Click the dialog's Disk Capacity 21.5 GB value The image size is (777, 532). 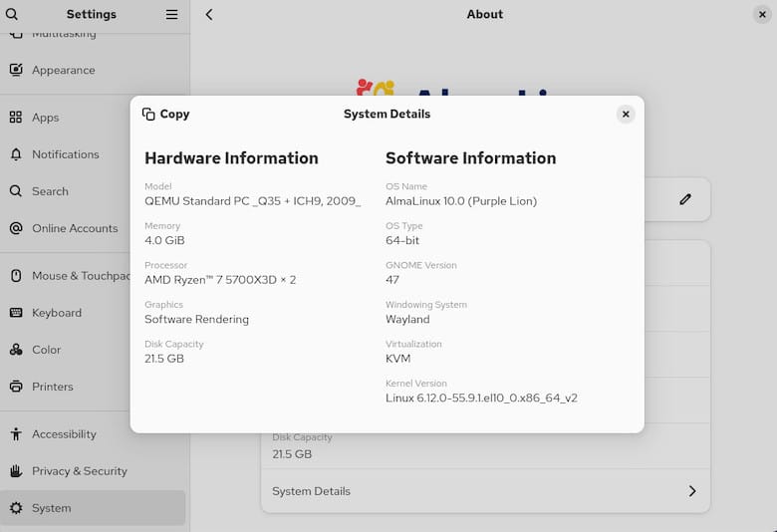point(164,359)
